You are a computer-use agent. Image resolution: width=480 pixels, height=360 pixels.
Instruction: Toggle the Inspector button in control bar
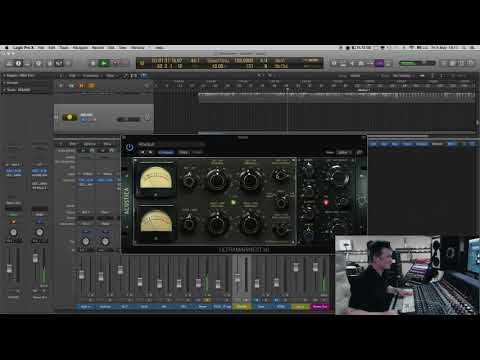pos(19,63)
